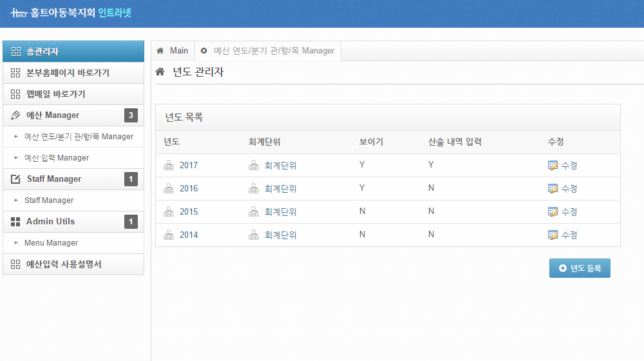The height and width of the screenshot is (361, 644).
Task: Open the 예산입력 사용설명서 menu item
Action: click(64, 264)
